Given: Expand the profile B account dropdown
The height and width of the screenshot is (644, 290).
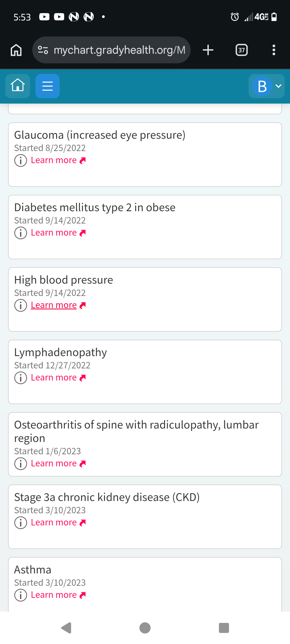Looking at the screenshot, I should 266,86.
